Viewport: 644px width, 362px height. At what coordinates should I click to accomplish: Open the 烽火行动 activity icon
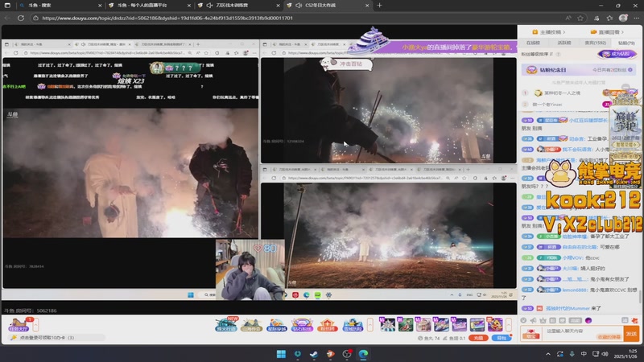coord(226,325)
